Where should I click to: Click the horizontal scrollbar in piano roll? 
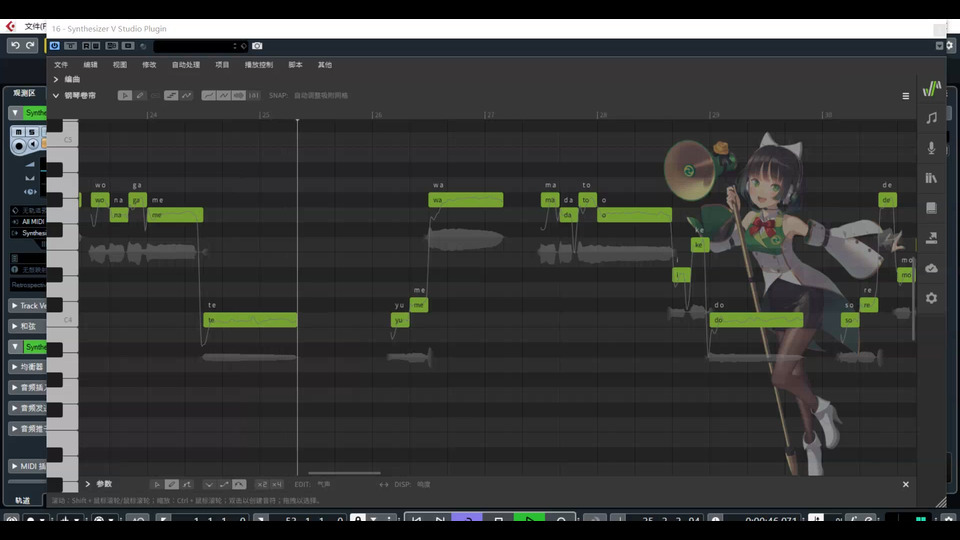click(344, 473)
